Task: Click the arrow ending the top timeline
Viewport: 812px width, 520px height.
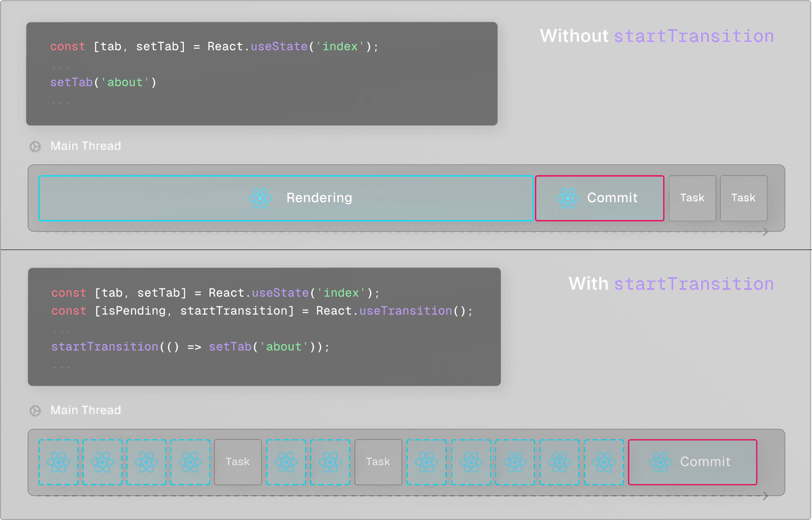Action: pos(765,231)
